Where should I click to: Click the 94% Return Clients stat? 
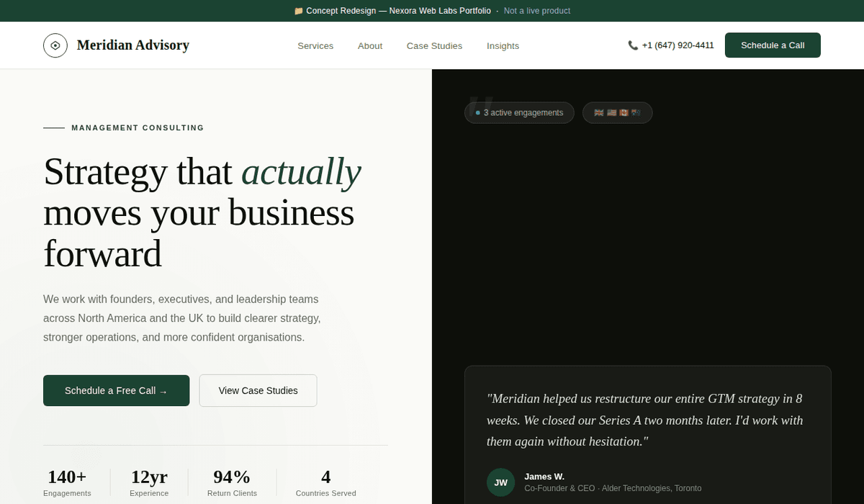click(x=232, y=483)
